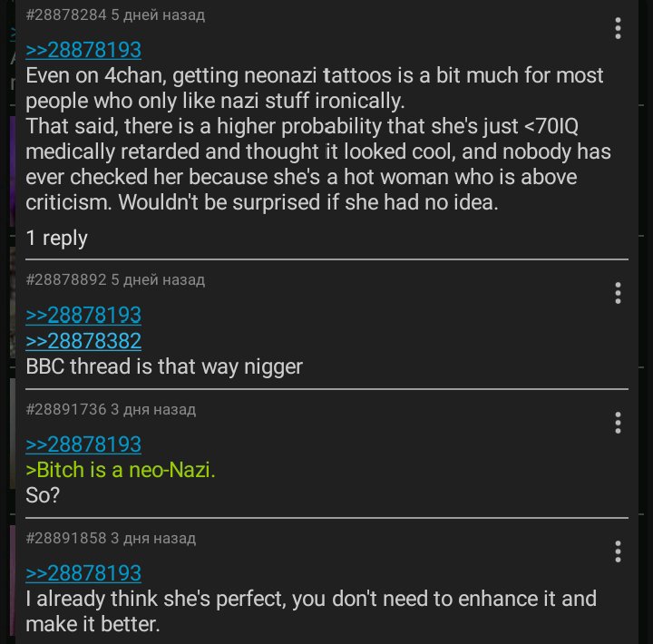Tap "5 дней назад" timestamp of first post

tap(158, 15)
